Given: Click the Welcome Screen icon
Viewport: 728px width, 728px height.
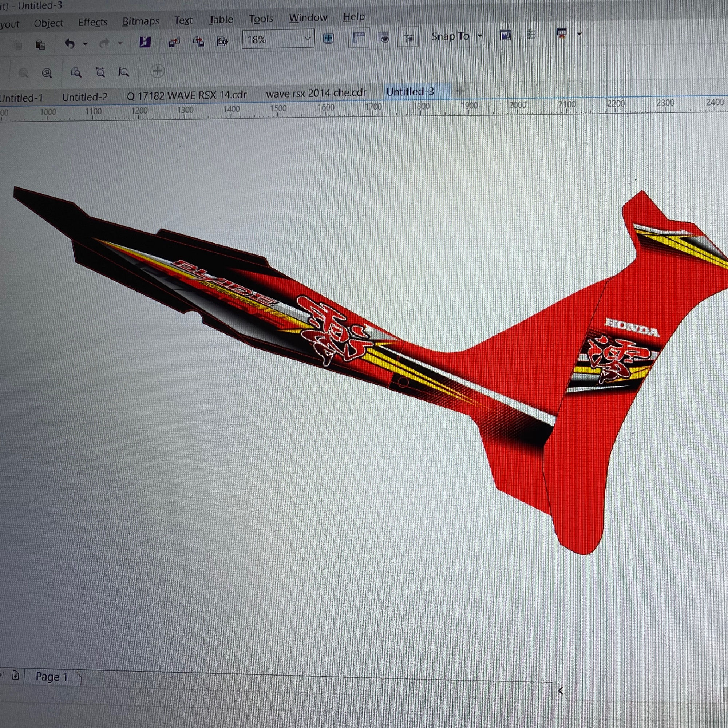Looking at the screenshot, I should 506,35.
